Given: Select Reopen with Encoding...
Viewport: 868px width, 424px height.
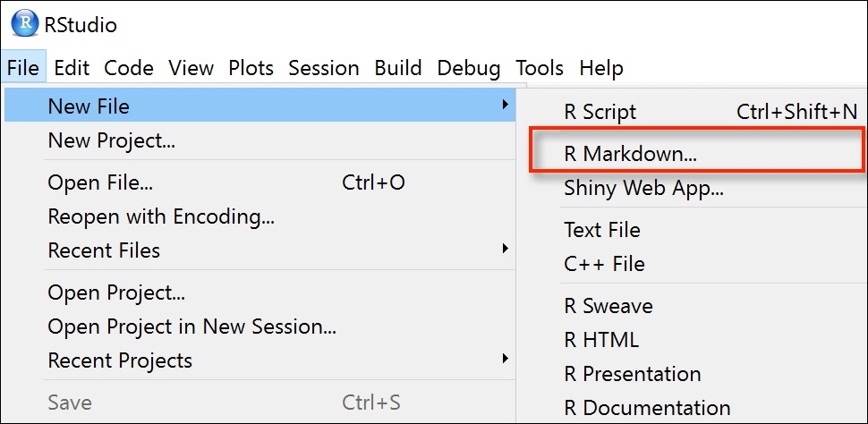Looking at the screenshot, I should [161, 216].
